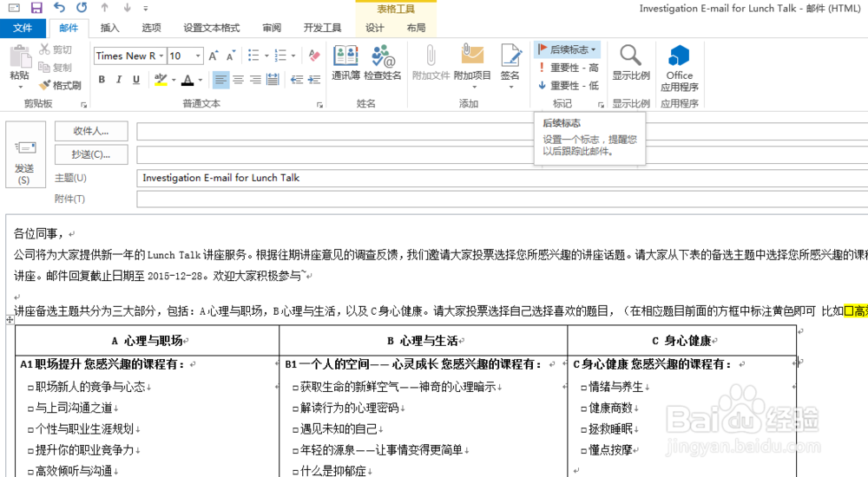Viewport: 868px width, 477px height.
Task: Choose recipients with 收件人 button
Action: coord(91,131)
